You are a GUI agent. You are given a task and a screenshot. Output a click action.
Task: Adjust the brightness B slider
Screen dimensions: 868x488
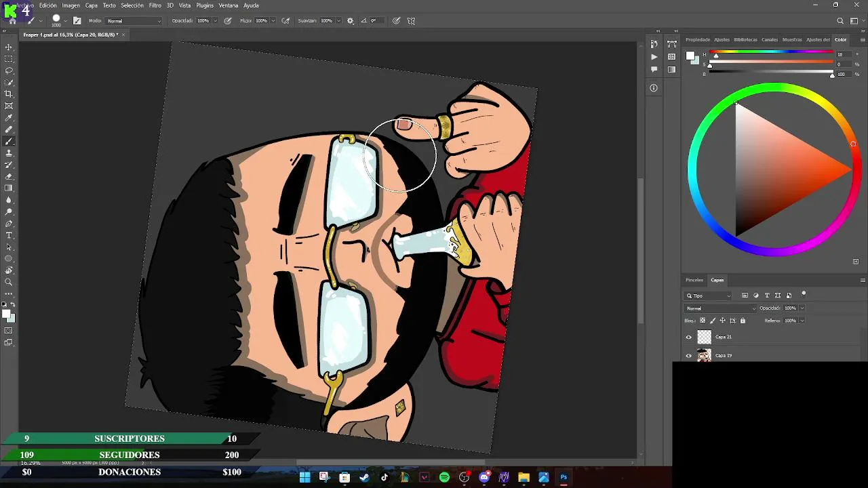[x=772, y=73]
